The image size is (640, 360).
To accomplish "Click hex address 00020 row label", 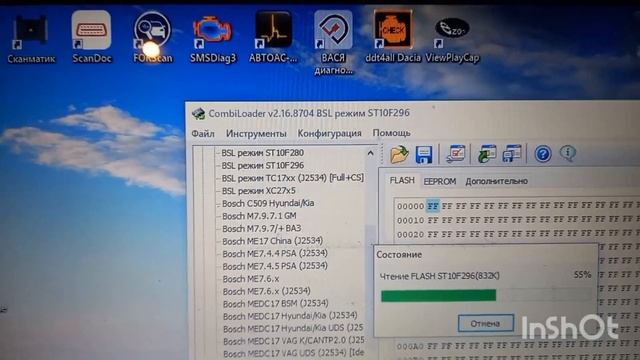I will pyautogui.click(x=411, y=234).
